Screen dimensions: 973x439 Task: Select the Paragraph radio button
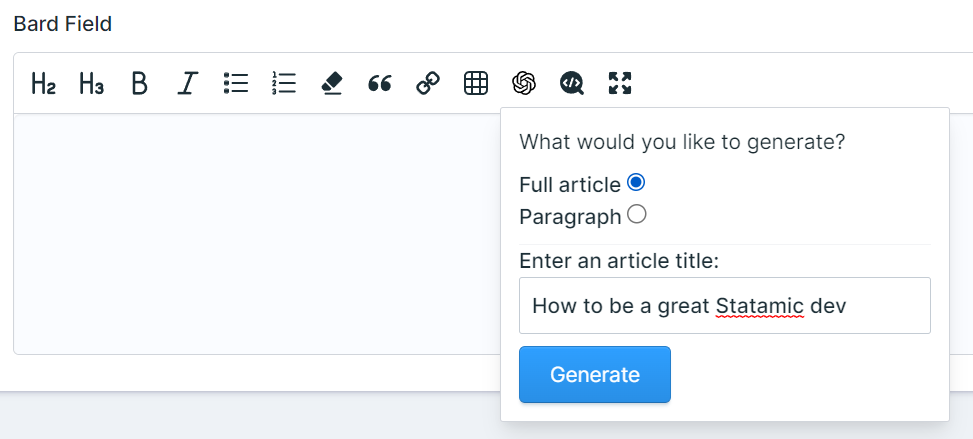(637, 215)
